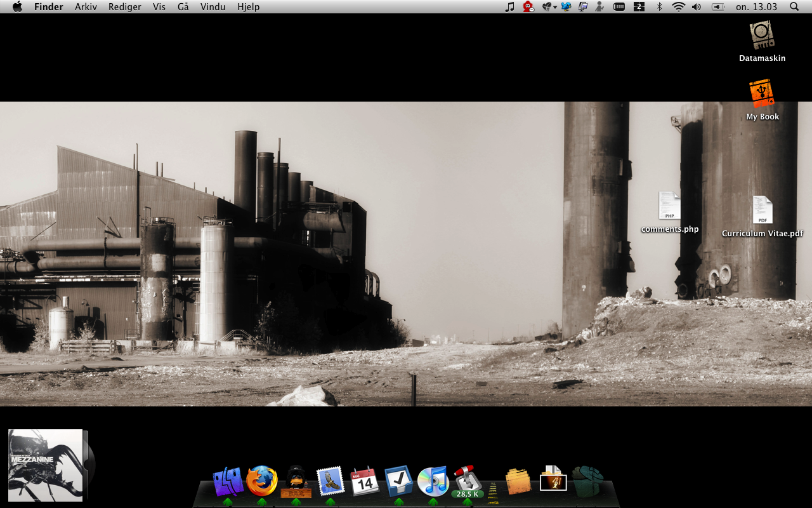This screenshot has height=508, width=812.
Task: Open Firefox from the dock
Action: (262, 481)
